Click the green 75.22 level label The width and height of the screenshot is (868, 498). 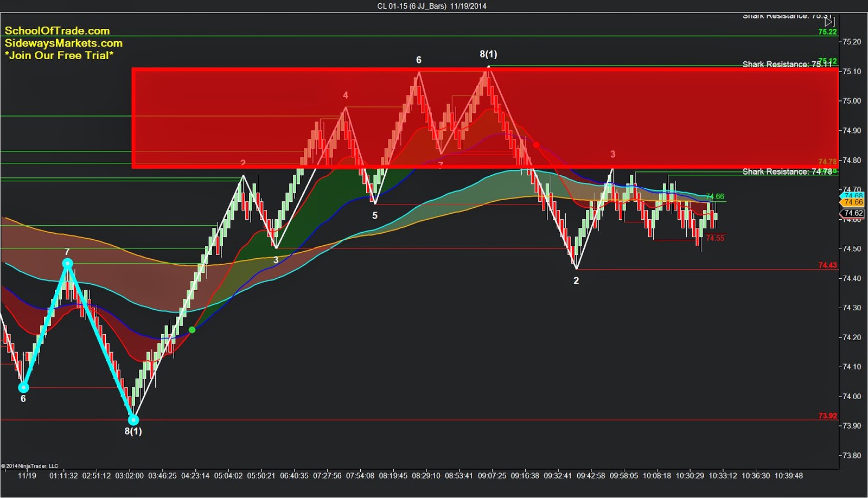click(x=827, y=32)
